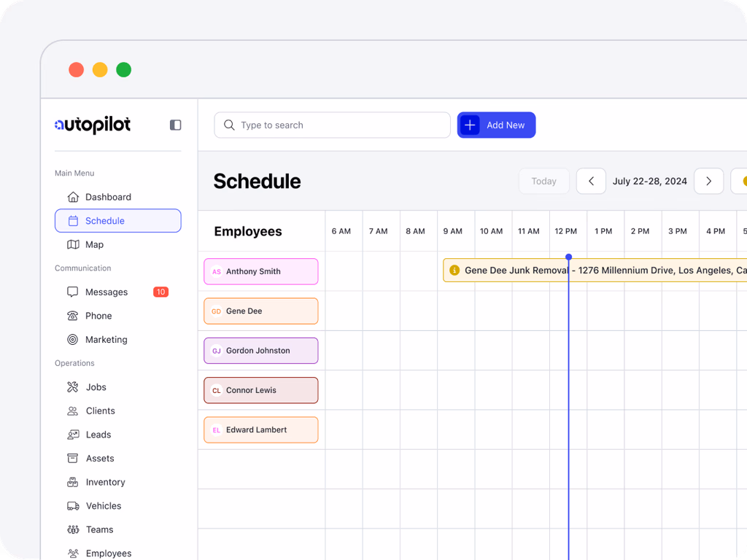Click the Phone icon in sidebar
Image resolution: width=747 pixels, height=560 pixels.
click(x=73, y=316)
